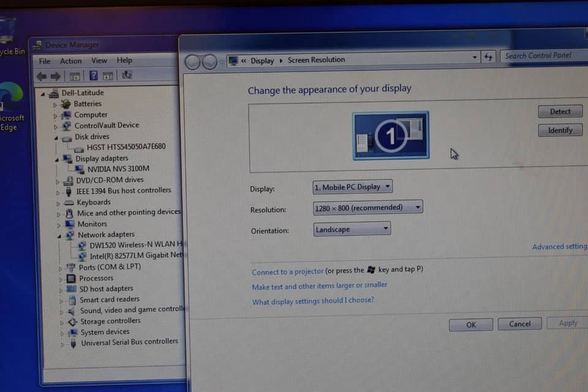Image resolution: width=588 pixels, height=392 pixels.
Task: Open the Display selection dropdown
Action: coord(353,187)
